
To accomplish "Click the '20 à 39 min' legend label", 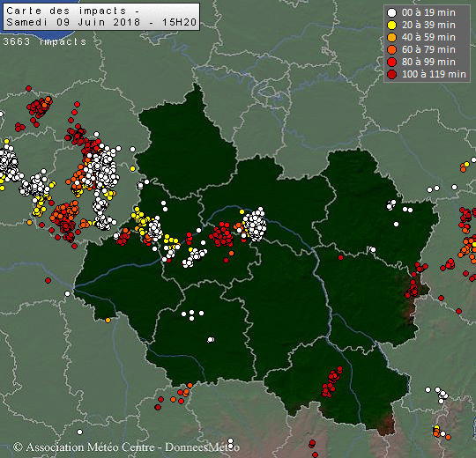I will tap(428, 26).
